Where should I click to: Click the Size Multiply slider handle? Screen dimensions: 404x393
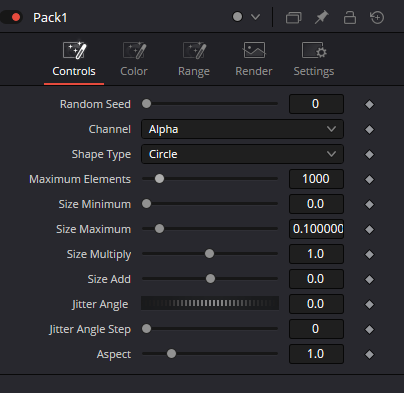pyautogui.click(x=209, y=254)
